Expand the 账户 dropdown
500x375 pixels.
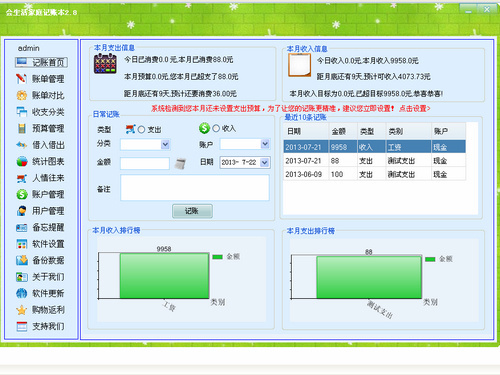pyautogui.click(x=265, y=144)
